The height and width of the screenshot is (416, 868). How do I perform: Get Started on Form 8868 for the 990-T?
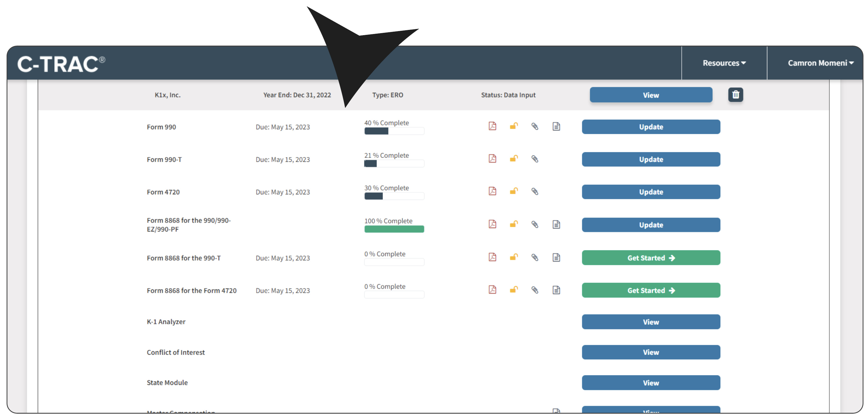pos(651,258)
